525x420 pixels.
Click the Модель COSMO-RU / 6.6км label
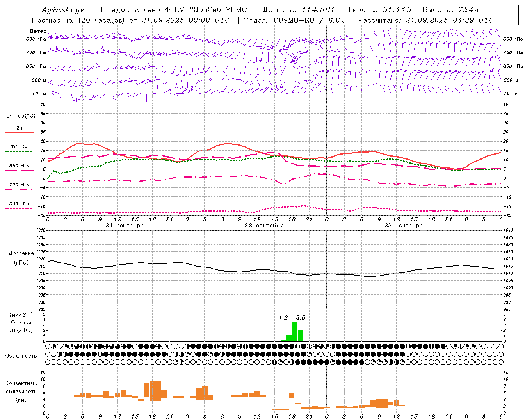pyautogui.click(x=296, y=20)
